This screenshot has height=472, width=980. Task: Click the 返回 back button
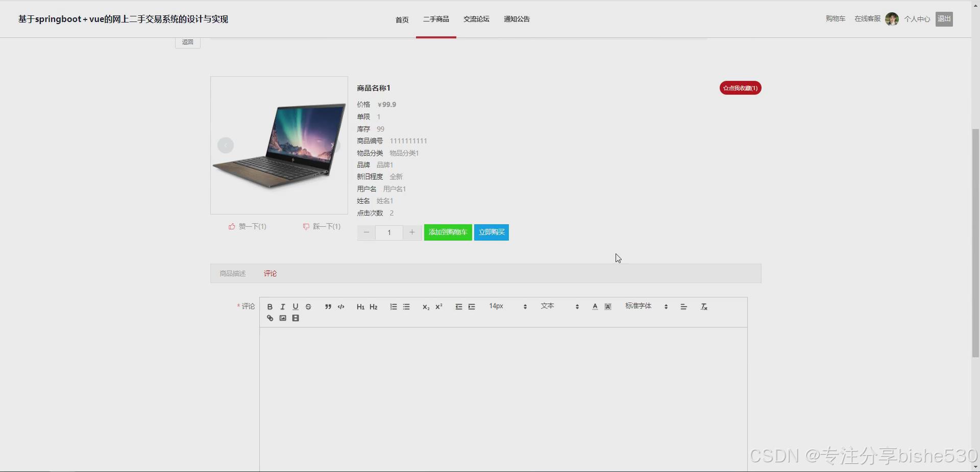188,42
